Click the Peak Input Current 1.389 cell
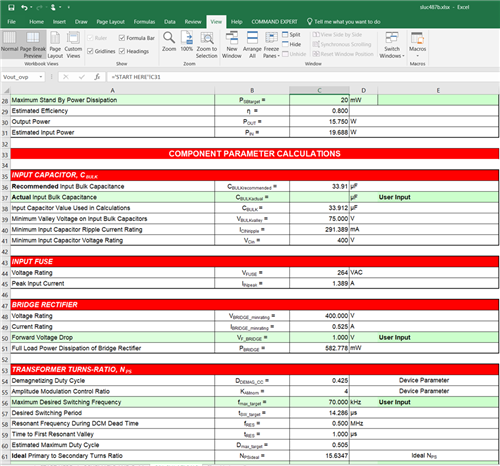The width and height of the screenshot is (500, 466). pos(319,283)
